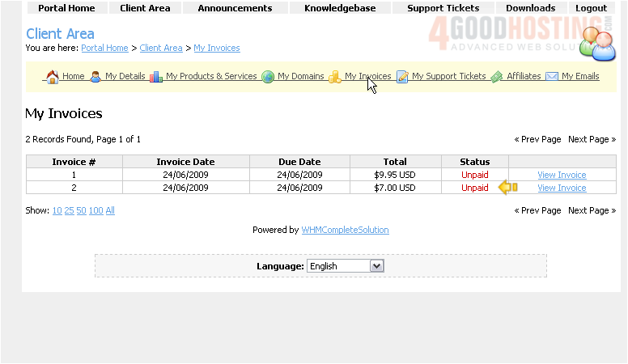Screen dimensions: 628x364
Task: View Invoice for the $7.00 USD invoice
Action: click(562, 188)
